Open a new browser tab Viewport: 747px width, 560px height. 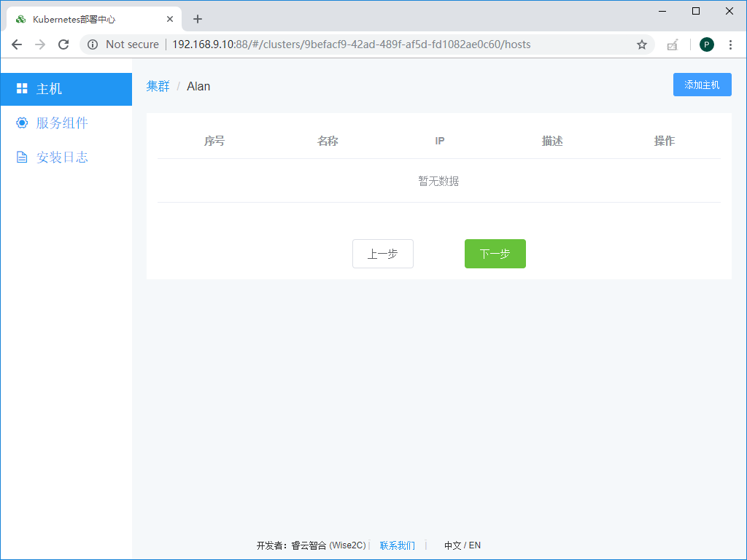click(x=197, y=19)
